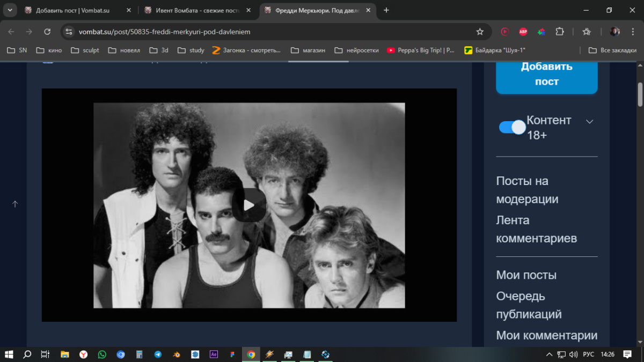This screenshot has height=362, width=644.
Task: Open File Explorer from taskbar
Action: [x=65, y=354]
